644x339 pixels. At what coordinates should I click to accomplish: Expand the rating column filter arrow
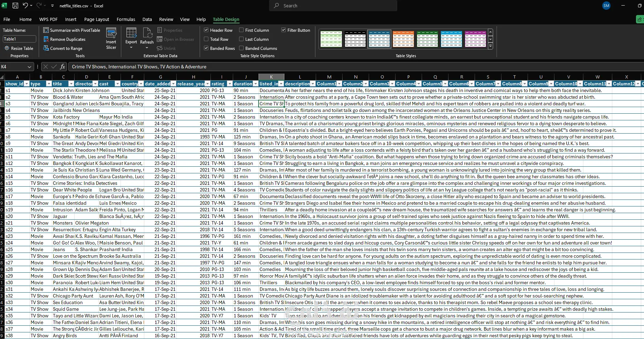click(x=230, y=84)
